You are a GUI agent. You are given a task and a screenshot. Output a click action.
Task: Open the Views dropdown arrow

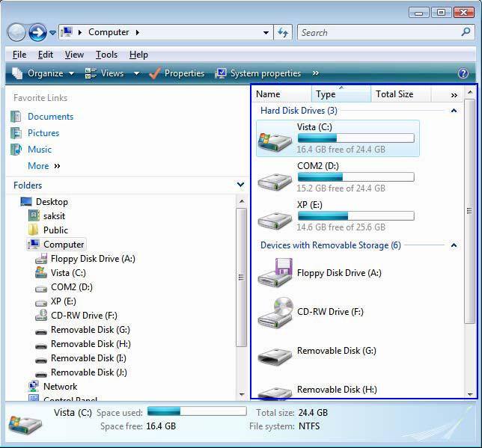pos(136,73)
